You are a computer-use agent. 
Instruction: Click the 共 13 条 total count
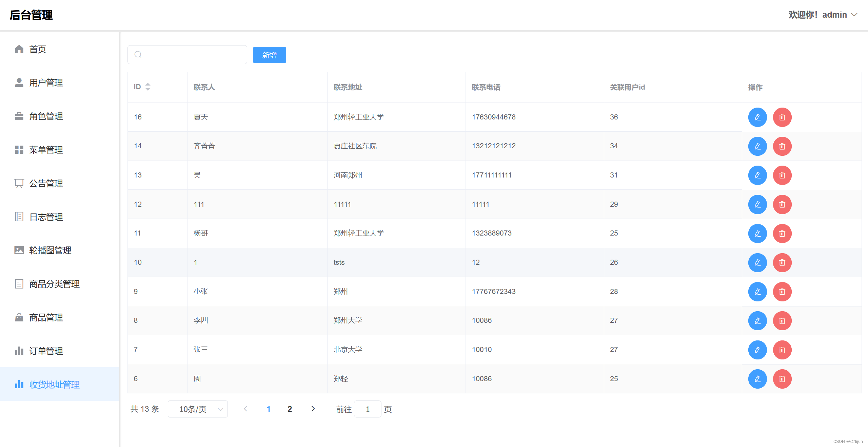click(x=145, y=409)
